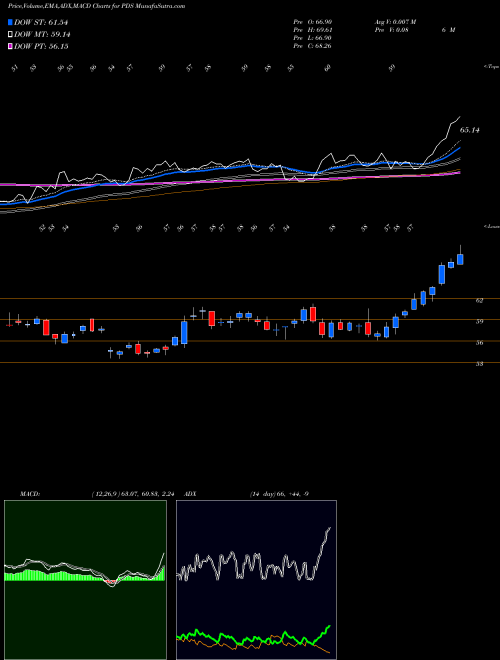This screenshot has width=500, height=660.
Task: Click the 'Pre C: 68.26' close value
Action: coord(313,46)
